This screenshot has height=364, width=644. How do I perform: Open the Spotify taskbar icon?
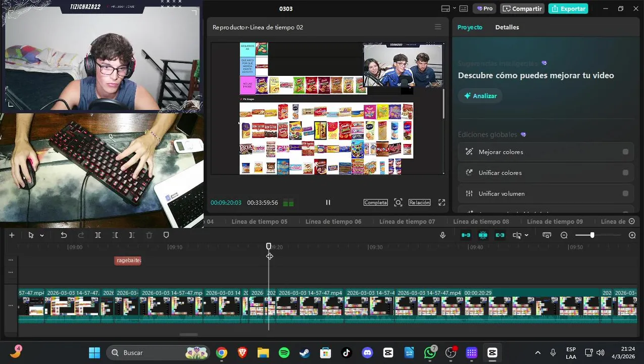[x=284, y=353]
